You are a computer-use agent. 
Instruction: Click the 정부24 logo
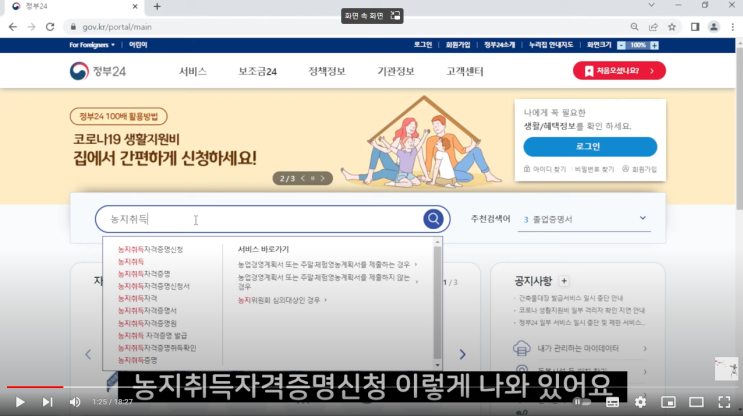coord(98,71)
